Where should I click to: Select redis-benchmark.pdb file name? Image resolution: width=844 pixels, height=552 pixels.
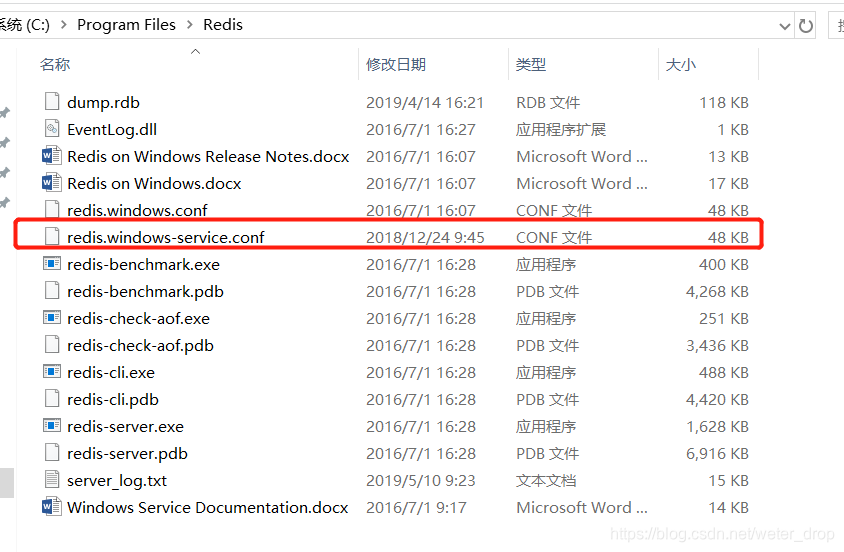[145, 291]
